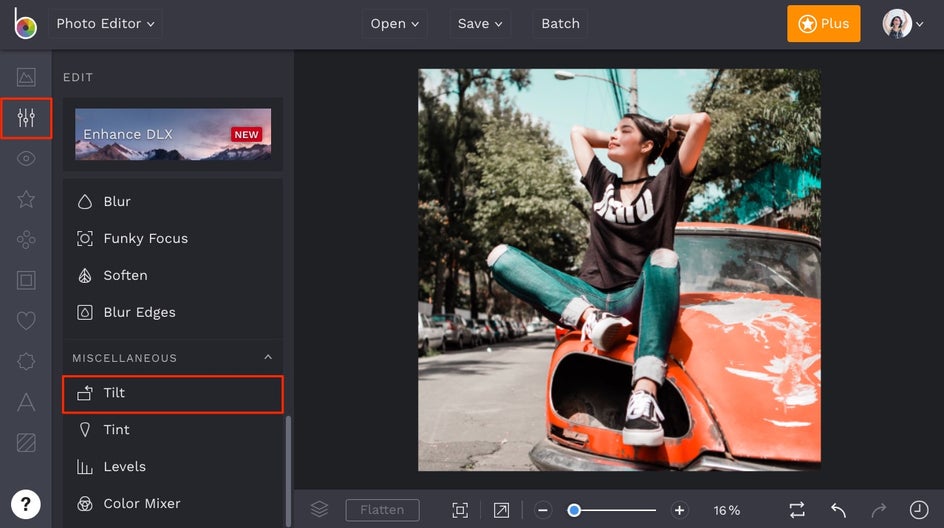The width and height of the screenshot is (944, 528).
Task: Click the Batch button
Action: click(x=560, y=23)
